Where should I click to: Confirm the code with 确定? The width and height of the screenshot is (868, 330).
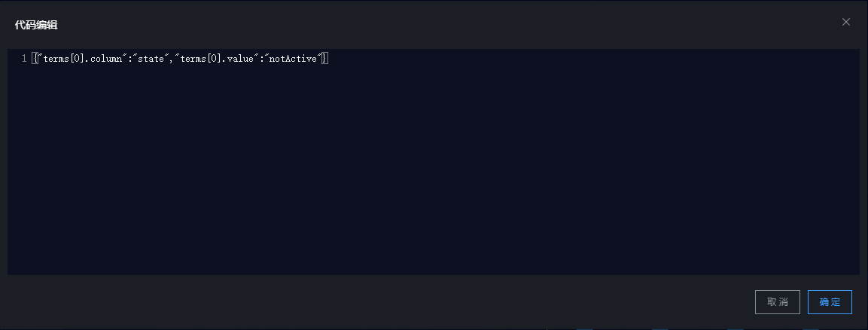click(x=830, y=302)
